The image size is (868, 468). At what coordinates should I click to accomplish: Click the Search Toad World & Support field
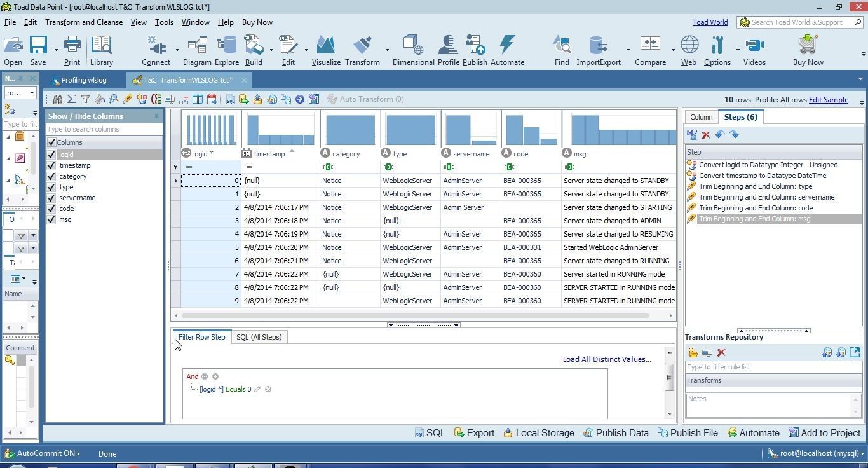click(799, 22)
